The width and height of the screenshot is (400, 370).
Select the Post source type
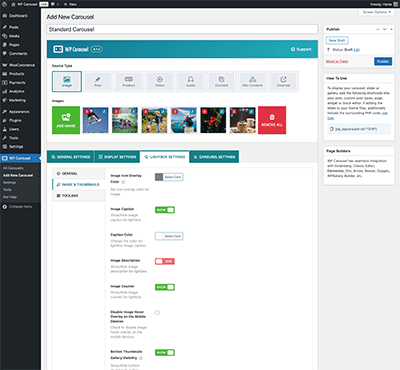98,81
